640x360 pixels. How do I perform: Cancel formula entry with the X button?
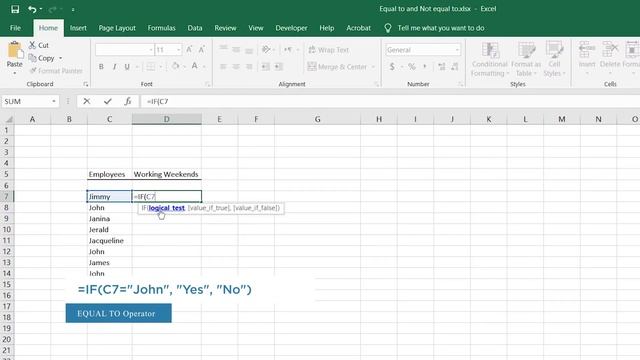point(87,101)
